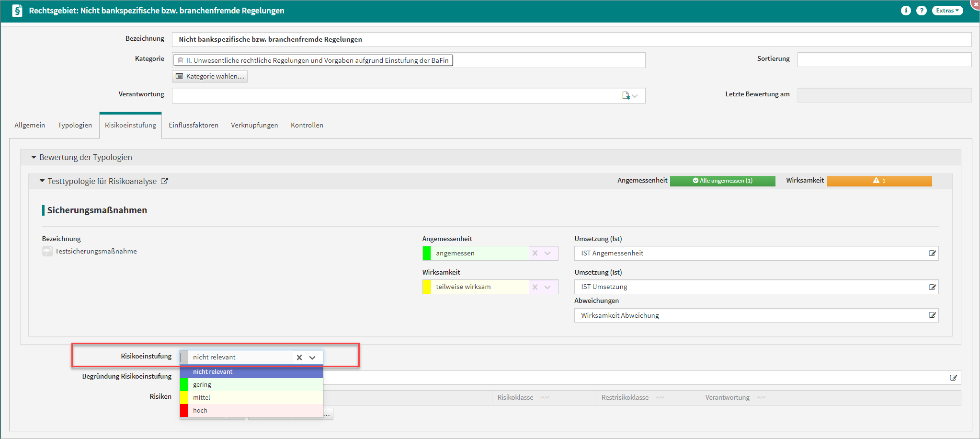The width and height of the screenshot is (980, 439).
Task: Switch to the Einflussfaktoren tab
Action: click(x=193, y=125)
